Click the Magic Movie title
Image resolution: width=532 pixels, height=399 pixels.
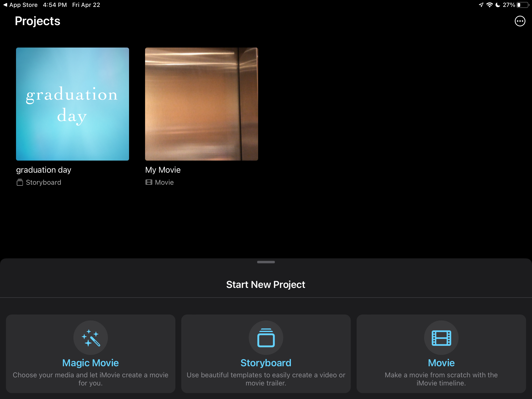(x=91, y=363)
